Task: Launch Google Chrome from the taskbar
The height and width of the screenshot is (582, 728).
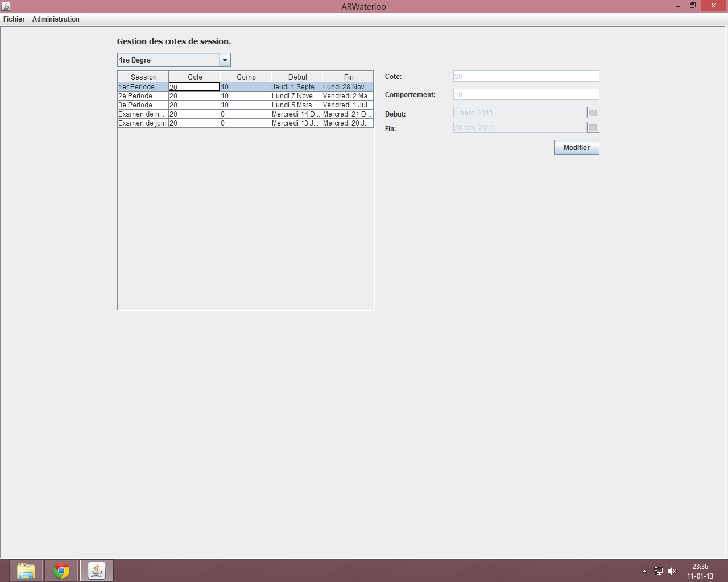Action: coord(61,571)
